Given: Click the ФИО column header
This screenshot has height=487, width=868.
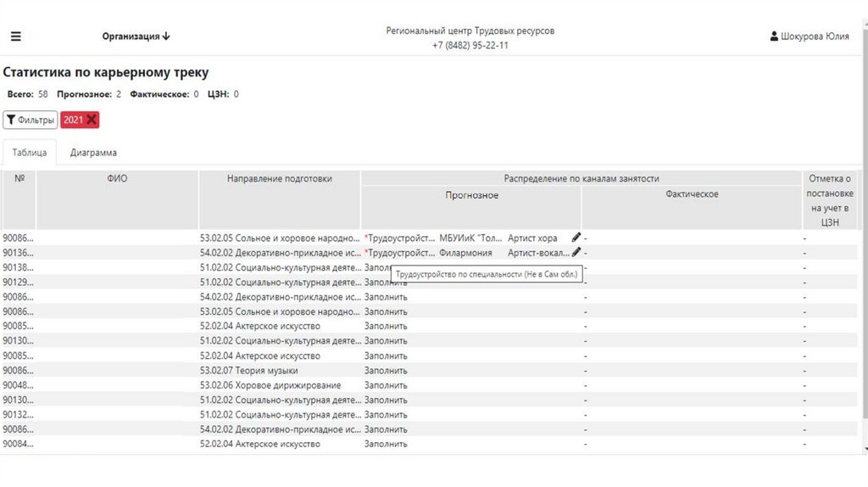Looking at the screenshot, I should (117, 179).
